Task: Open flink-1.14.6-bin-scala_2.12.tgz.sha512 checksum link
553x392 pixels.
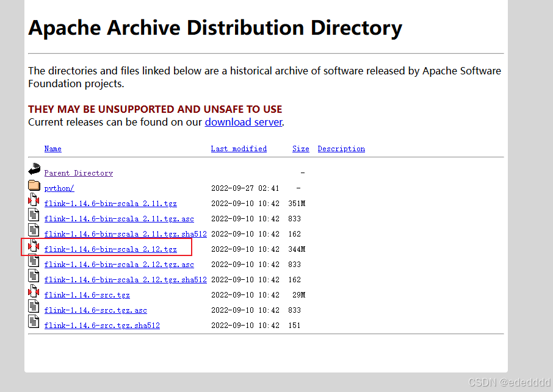Action: 126,280
